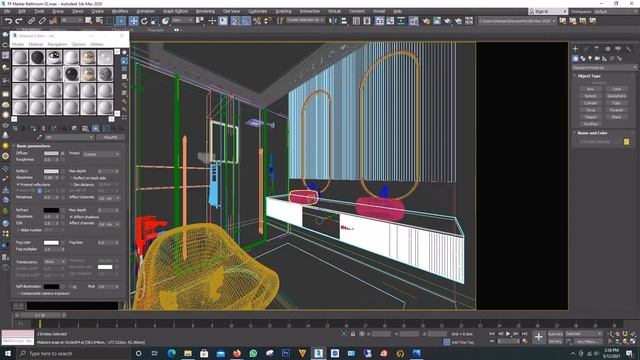This screenshot has height=360, width=640.
Task: Click Type here to search box
Action: click(x=73, y=353)
